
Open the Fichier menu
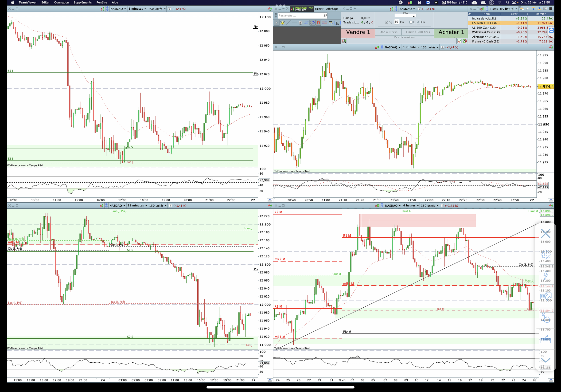pyautogui.click(x=319, y=9)
